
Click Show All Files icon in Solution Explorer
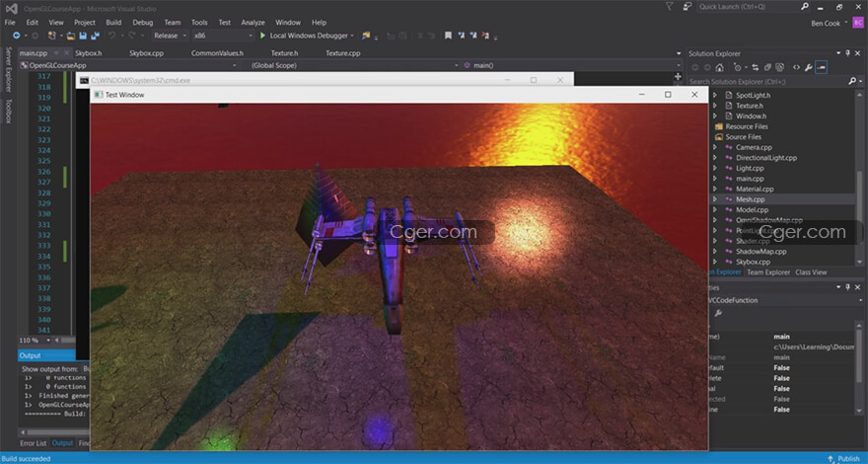[779, 68]
